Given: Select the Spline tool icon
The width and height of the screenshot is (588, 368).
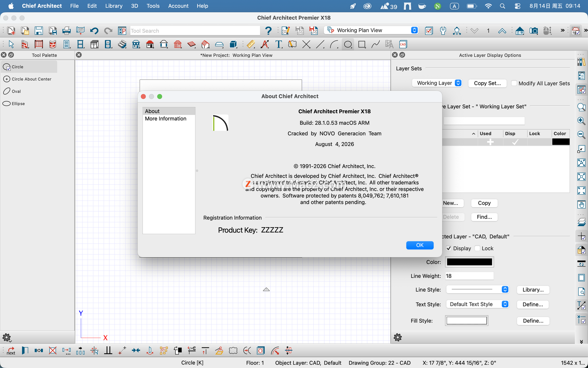Looking at the screenshot, I should pyautogui.click(x=375, y=44).
